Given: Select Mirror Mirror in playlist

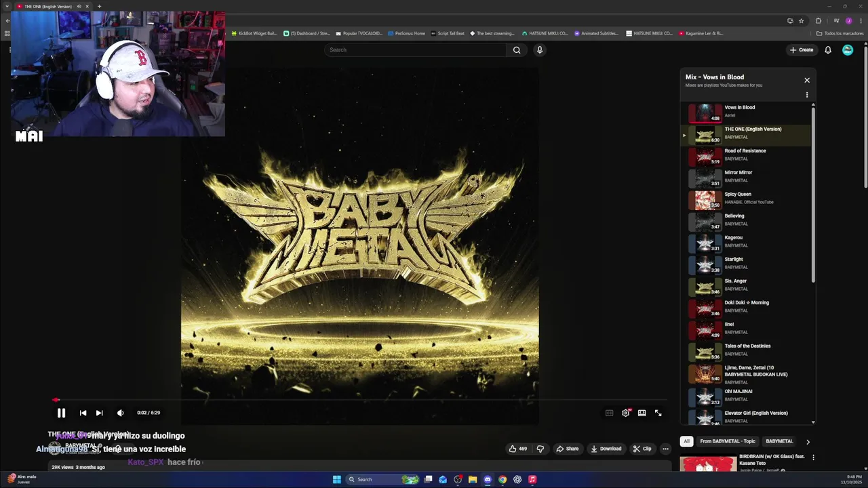Looking at the screenshot, I should (746, 178).
